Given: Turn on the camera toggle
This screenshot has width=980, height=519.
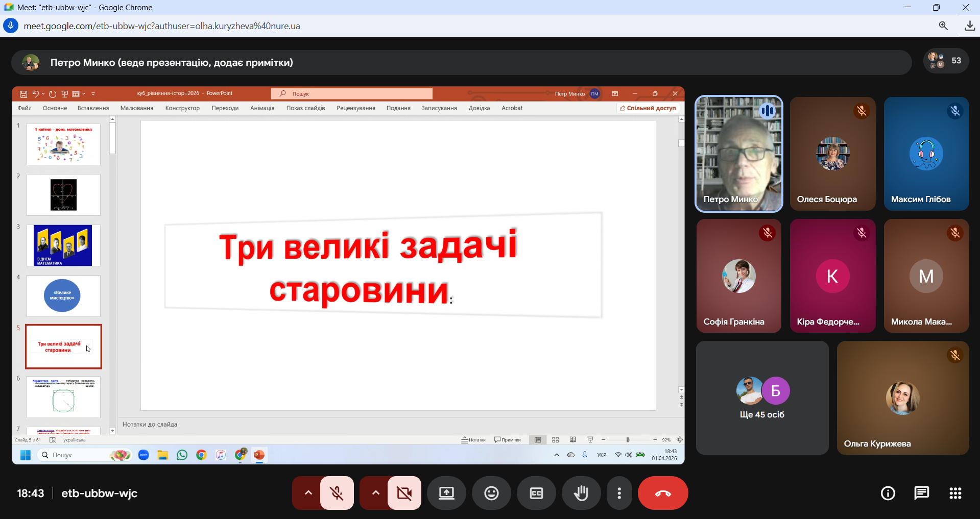Looking at the screenshot, I should tap(404, 493).
